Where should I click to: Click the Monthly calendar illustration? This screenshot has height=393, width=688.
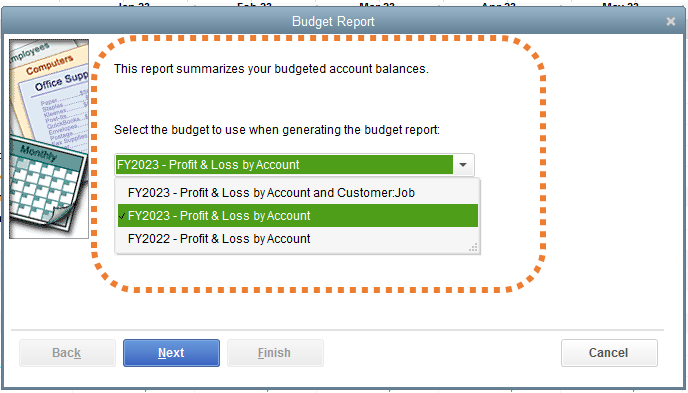pyautogui.click(x=42, y=186)
